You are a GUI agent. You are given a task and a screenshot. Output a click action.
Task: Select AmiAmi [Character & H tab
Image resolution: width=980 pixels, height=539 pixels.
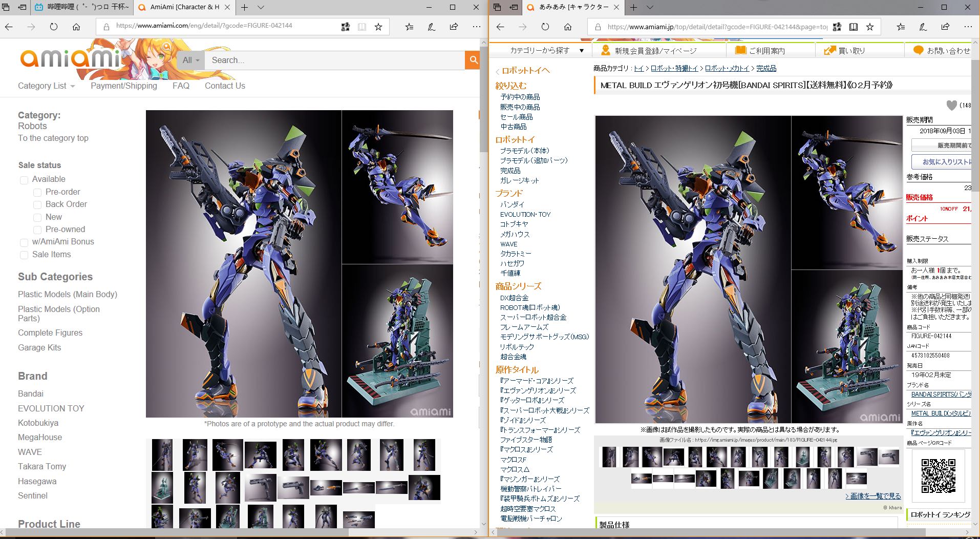(184, 7)
